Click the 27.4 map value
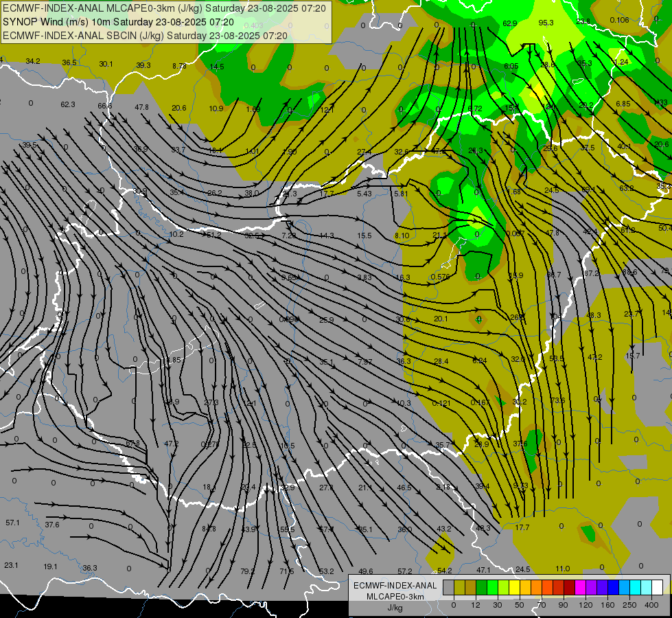Screen dimensions: 672x618 tap(364, 152)
